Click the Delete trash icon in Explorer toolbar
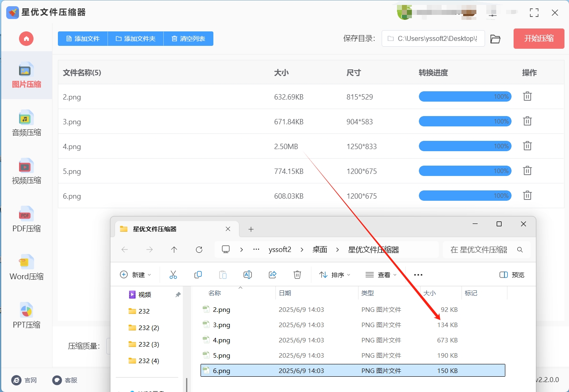This screenshot has height=392, width=569. 297,275
